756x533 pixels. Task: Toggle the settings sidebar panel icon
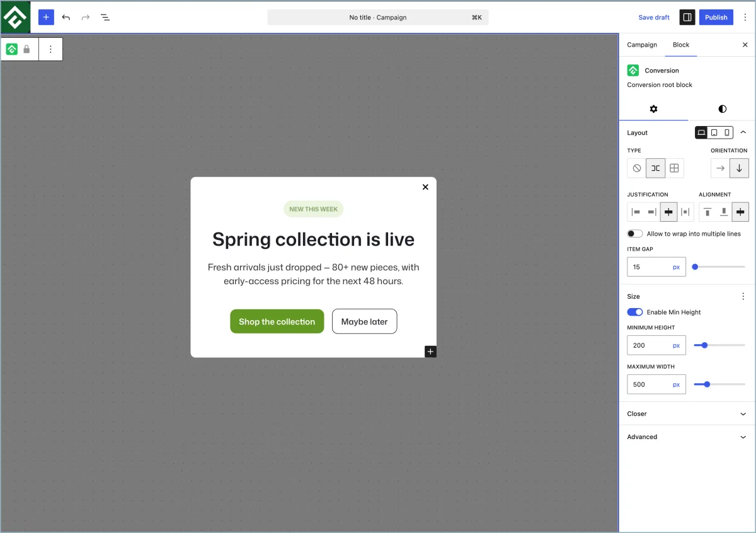tap(687, 17)
